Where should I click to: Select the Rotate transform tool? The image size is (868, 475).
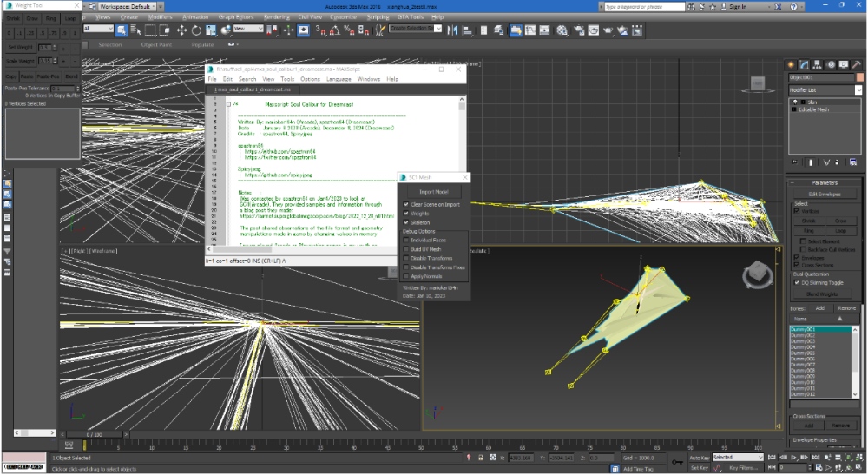click(194, 30)
